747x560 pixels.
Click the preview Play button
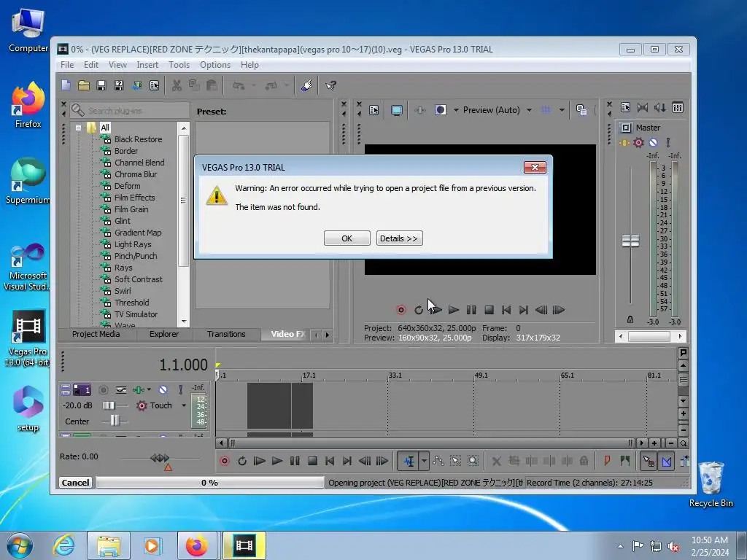click(454, 310)
